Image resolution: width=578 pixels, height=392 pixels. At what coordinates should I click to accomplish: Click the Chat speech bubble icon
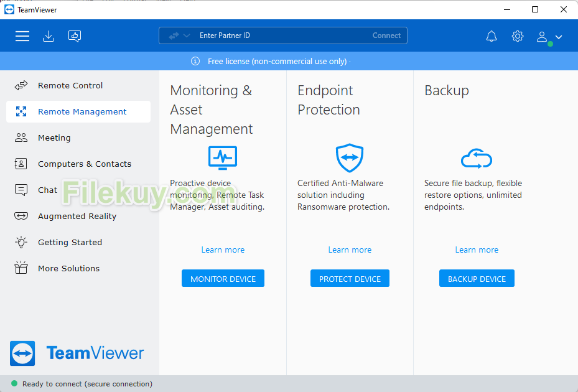pyautogui.click(x=21, y=190)
